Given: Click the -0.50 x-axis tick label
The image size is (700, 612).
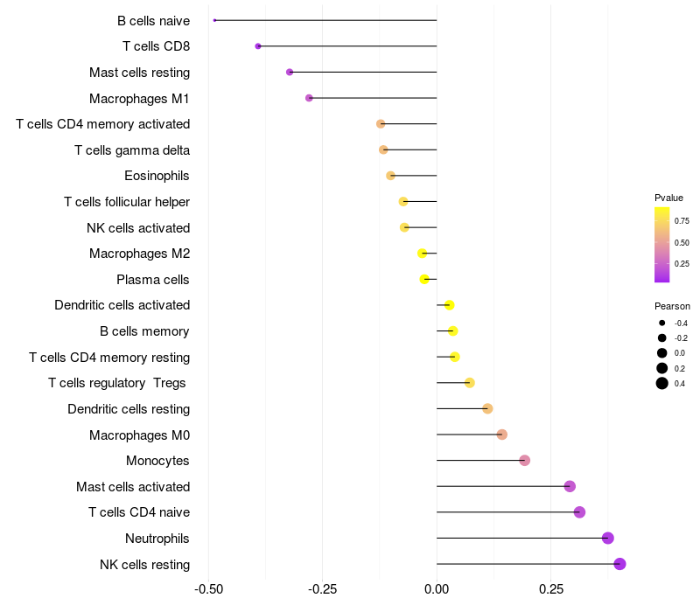Looking at the screenshot, I should [207, 588].
